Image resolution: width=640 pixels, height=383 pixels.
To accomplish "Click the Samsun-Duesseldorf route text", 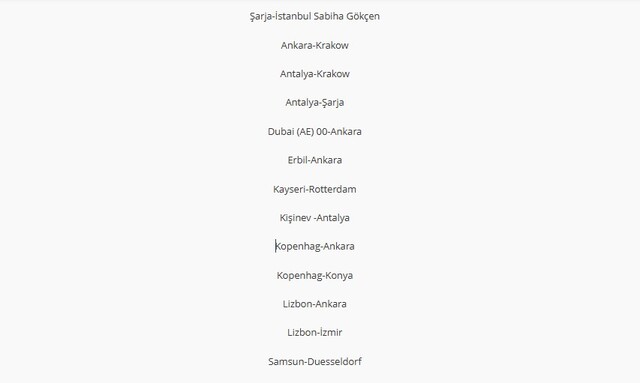I will [315, 361].
